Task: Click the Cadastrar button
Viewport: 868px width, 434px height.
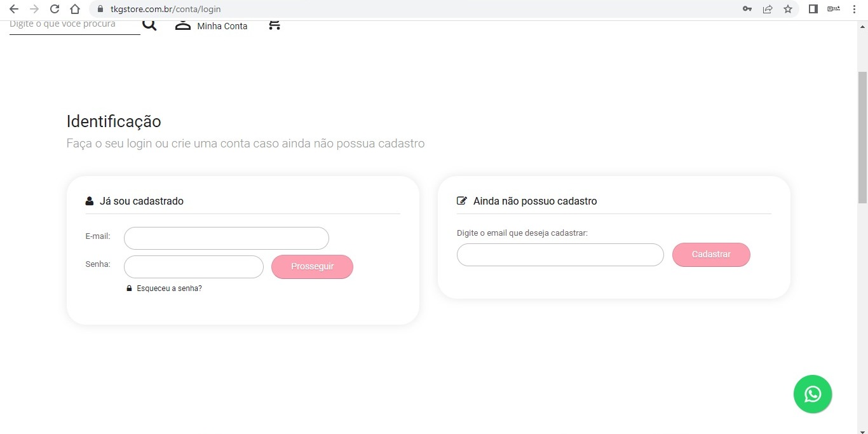Action: coord(711,254)
